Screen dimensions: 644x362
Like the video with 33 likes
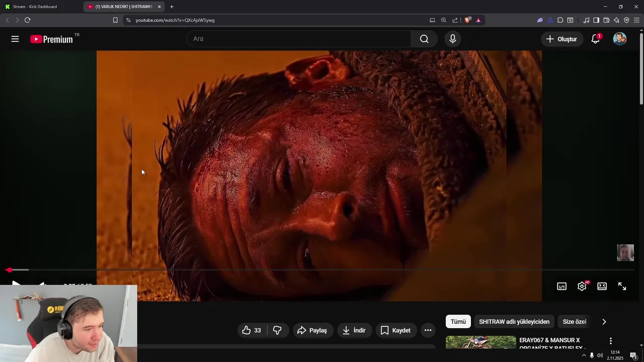252,330
